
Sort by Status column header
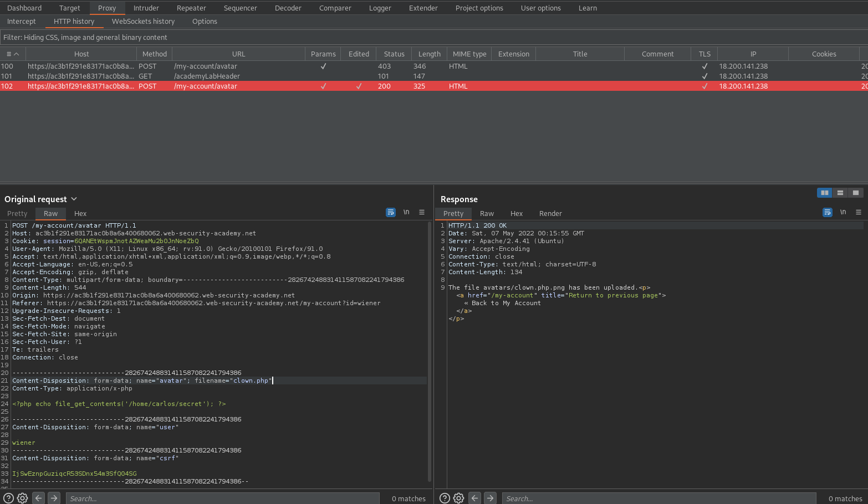(x=394, y=54)
